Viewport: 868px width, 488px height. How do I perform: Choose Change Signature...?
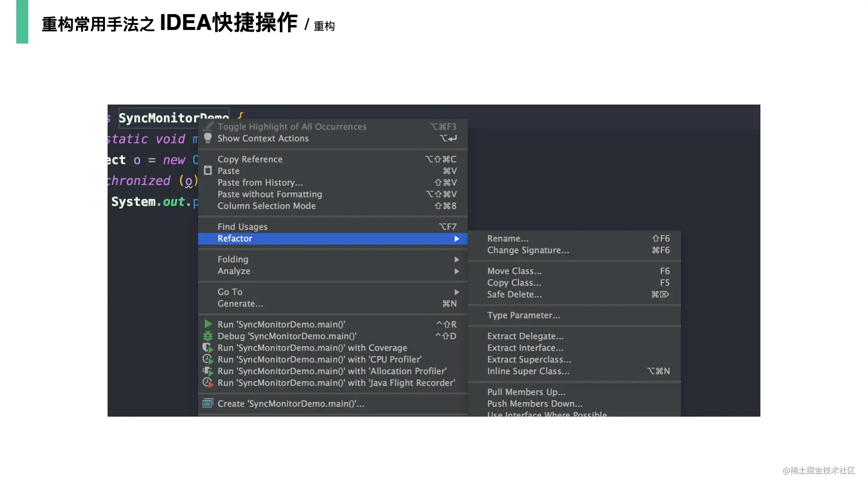click(x=574, y=250)
